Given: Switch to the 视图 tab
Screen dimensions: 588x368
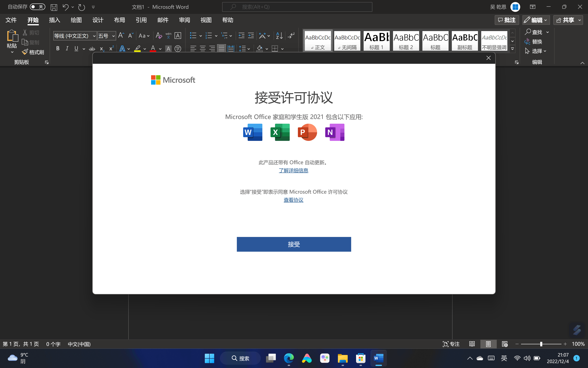Looking at the screenshot, I should [x=206, y=20].
